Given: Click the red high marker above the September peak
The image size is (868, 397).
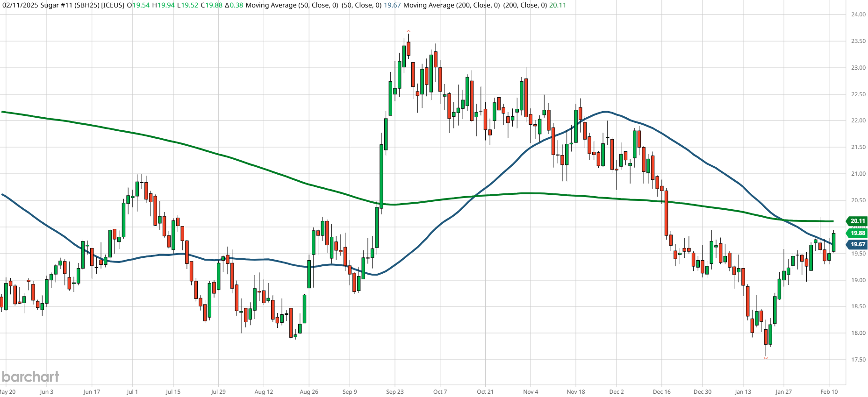Looking at the screenshot, I should coord(409,31).
